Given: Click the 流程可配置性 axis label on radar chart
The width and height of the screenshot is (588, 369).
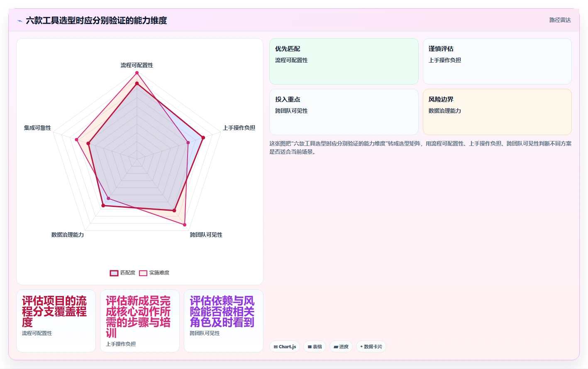Looking at the screenshot, I should pyautogui.click(x=137, y=65).
